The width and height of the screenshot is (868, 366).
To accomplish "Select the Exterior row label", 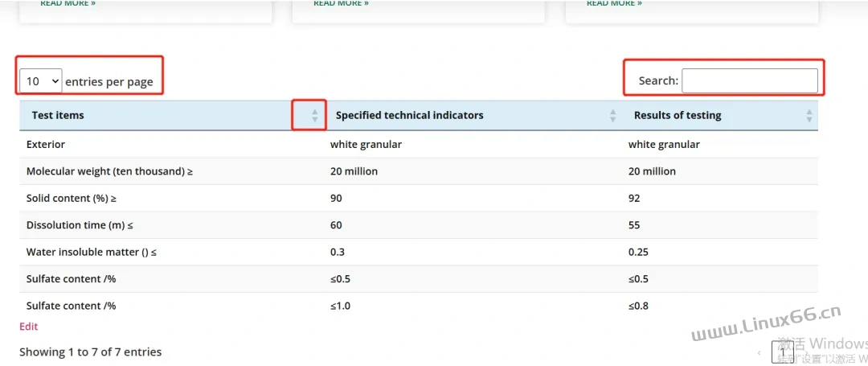I will (45, 145).
